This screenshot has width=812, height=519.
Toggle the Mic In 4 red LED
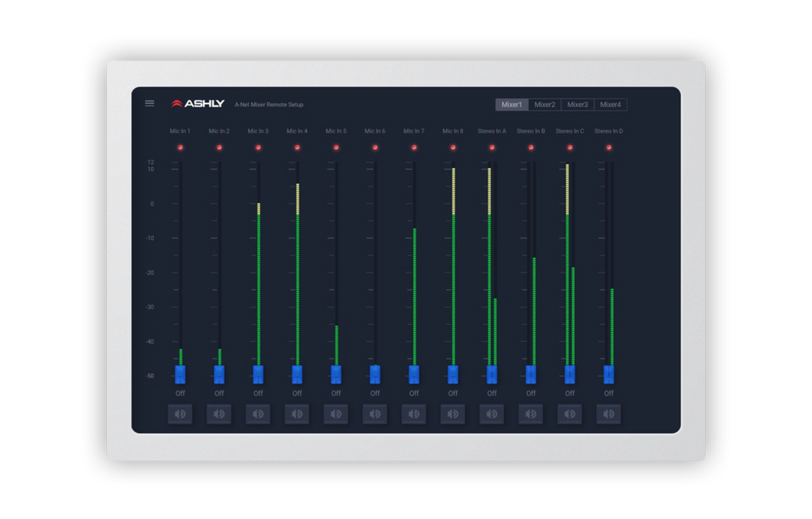click(x=297, y=147)
